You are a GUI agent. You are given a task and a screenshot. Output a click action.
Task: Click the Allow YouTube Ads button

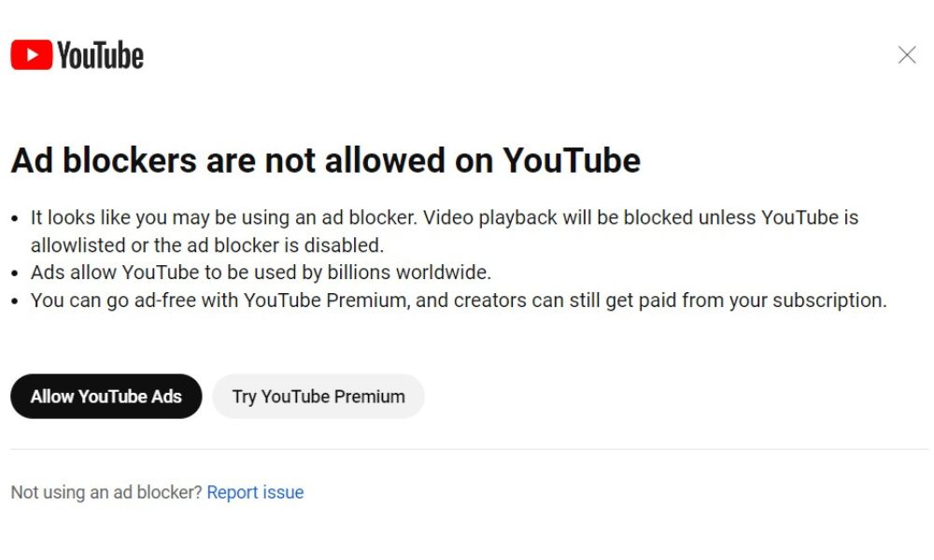106,396
